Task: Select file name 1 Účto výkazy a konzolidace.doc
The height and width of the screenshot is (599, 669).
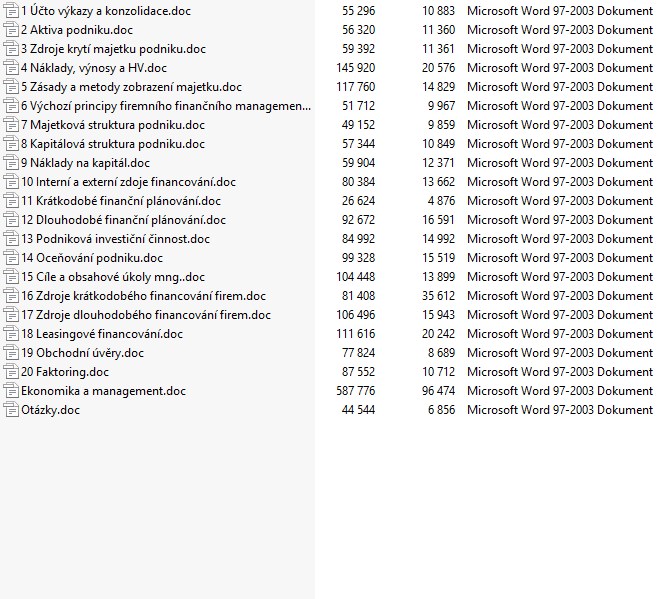Action: 106,11
